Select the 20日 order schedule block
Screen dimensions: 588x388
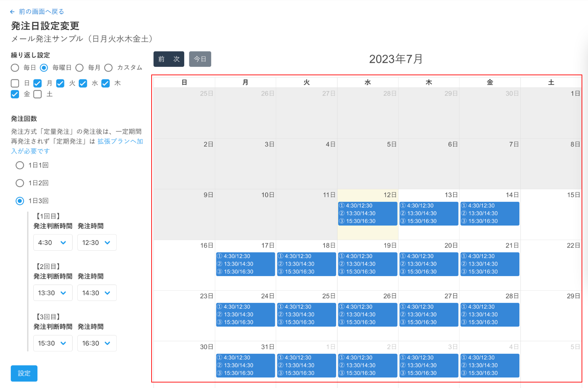pyautogui.click(x=429, y=264)
